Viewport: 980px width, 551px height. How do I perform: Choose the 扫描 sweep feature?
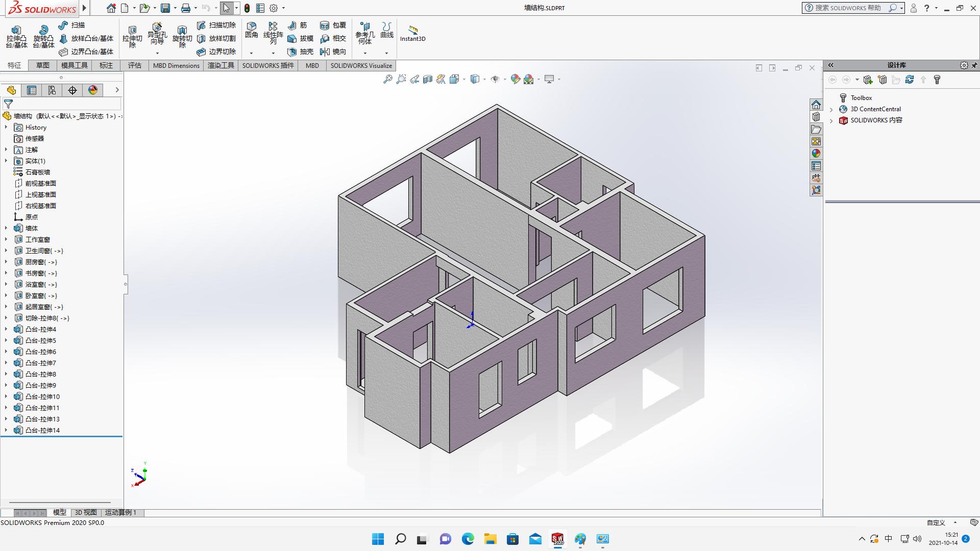(71, 25)
